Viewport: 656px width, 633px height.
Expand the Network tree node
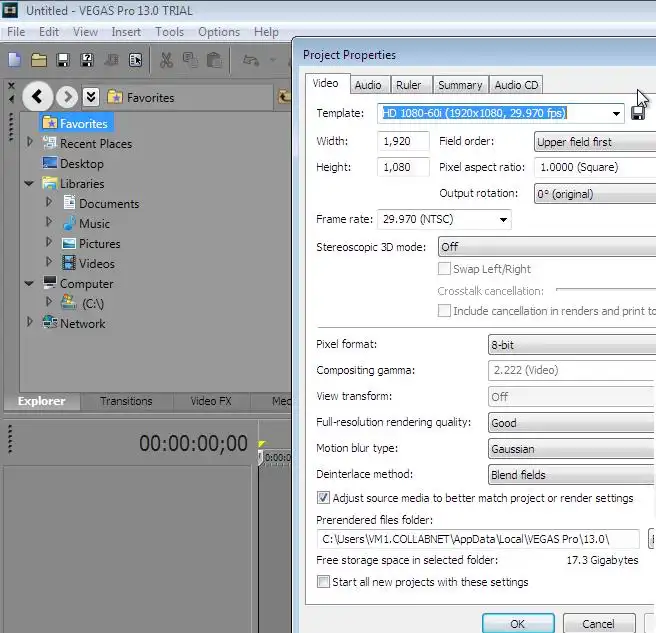pos(29,321)
